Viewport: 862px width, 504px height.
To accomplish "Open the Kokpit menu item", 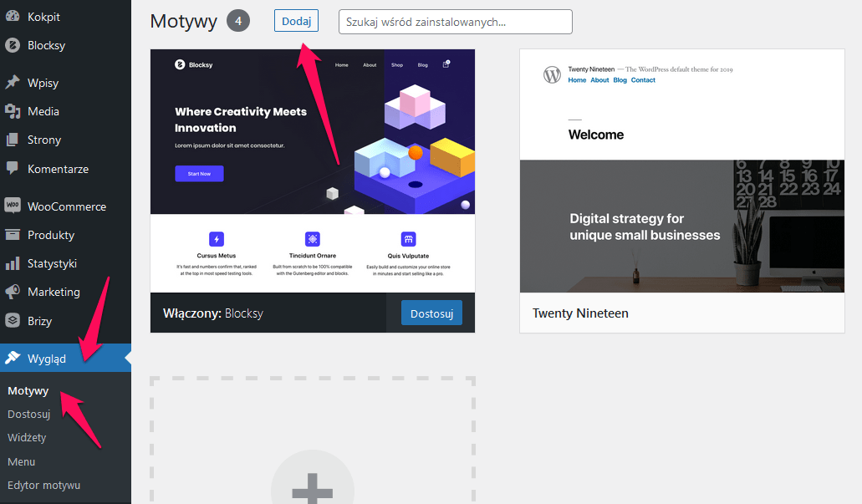I will point(44,17).
